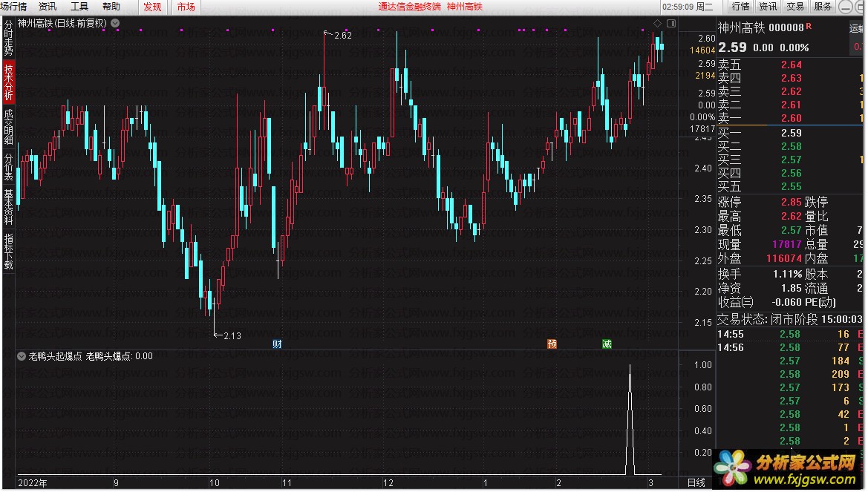Screen dimensions: 868x492
Task: Select the 基本资料 sidebar tab
Action: [8, 206]
